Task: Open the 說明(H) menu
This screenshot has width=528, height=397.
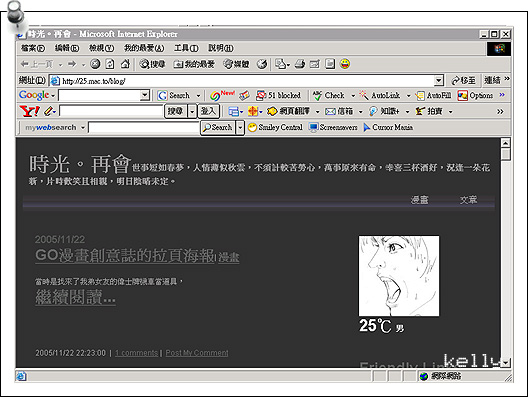Action: click(221, 48)
